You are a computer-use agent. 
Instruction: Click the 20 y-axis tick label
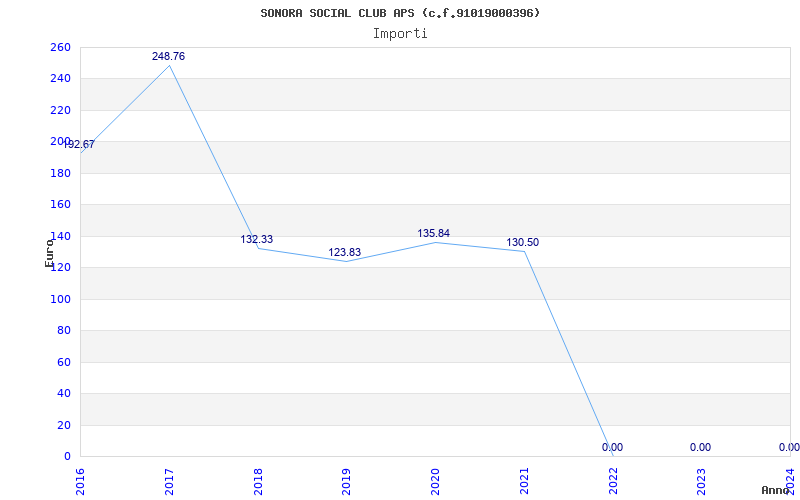click(63, 425)
